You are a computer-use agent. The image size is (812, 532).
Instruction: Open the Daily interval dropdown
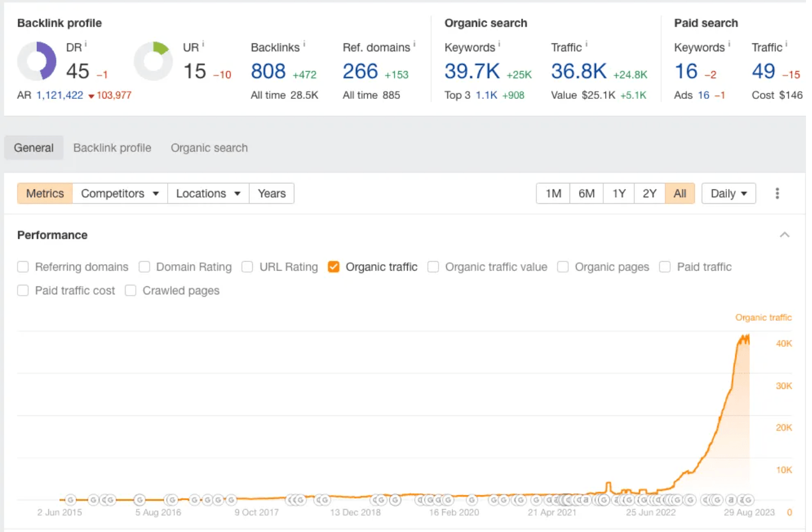click(x=729, y=194)
